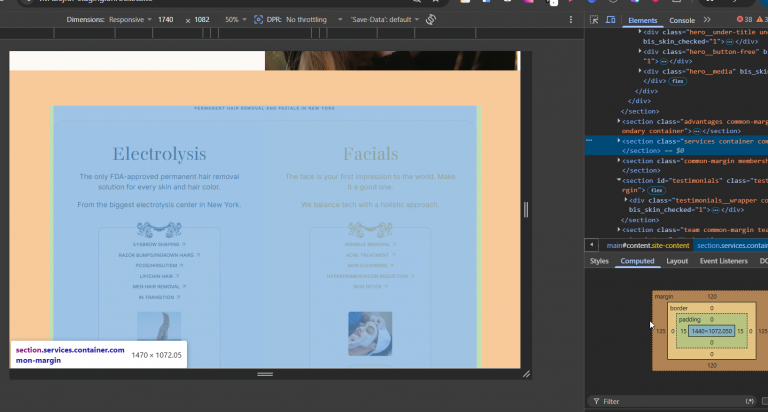
Task: Click the breadcrumb left scroll arrow
Action: 591,245
